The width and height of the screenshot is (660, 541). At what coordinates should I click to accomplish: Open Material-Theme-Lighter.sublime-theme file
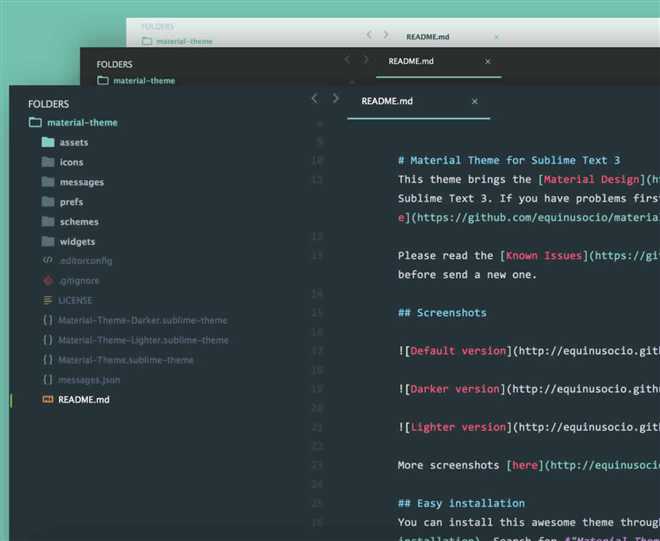[x=143, y=340]
